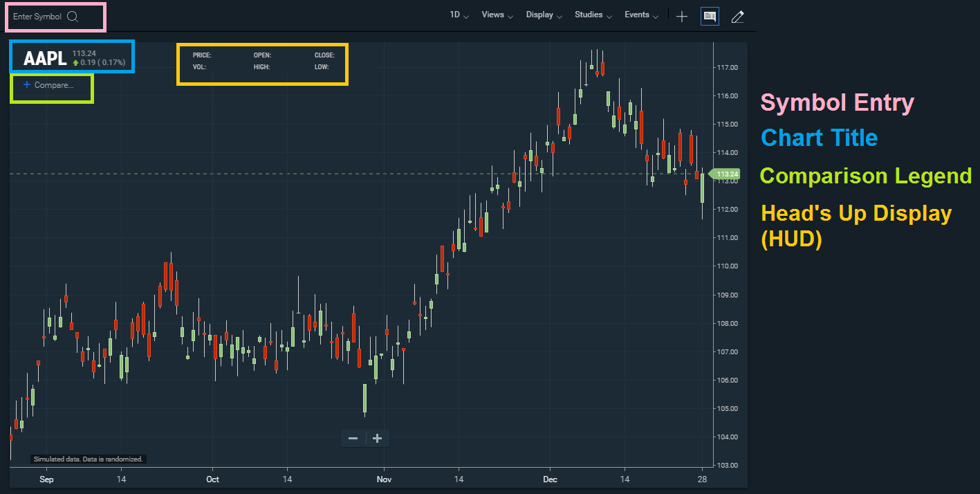Click the 112.00 price axis label

pyautogui.click(x=728, y=209)
